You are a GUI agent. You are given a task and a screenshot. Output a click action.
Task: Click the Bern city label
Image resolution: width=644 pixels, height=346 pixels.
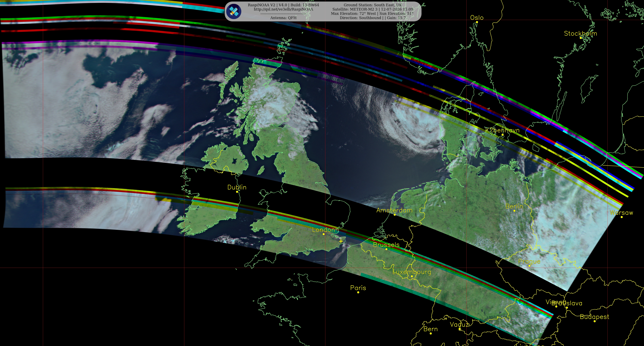tap(430, 329)
